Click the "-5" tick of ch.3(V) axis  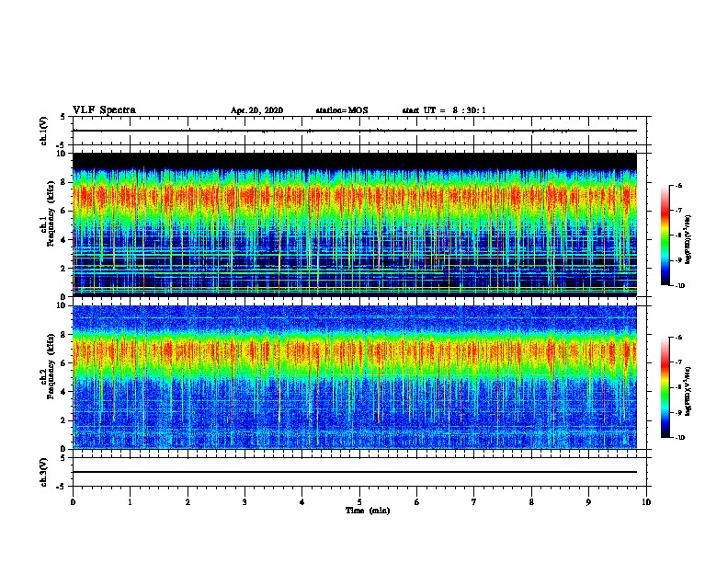click(x=62, y=487)
